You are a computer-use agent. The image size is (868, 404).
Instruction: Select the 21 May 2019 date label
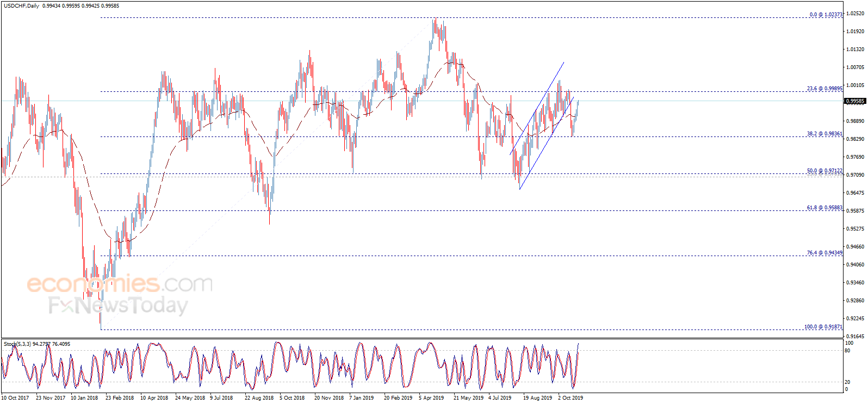pos(469,398)
